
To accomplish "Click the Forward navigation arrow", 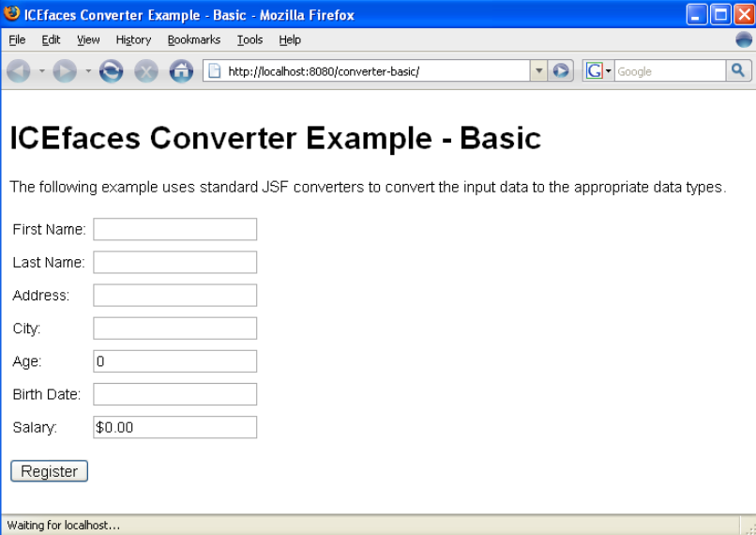I will point(64,71).
